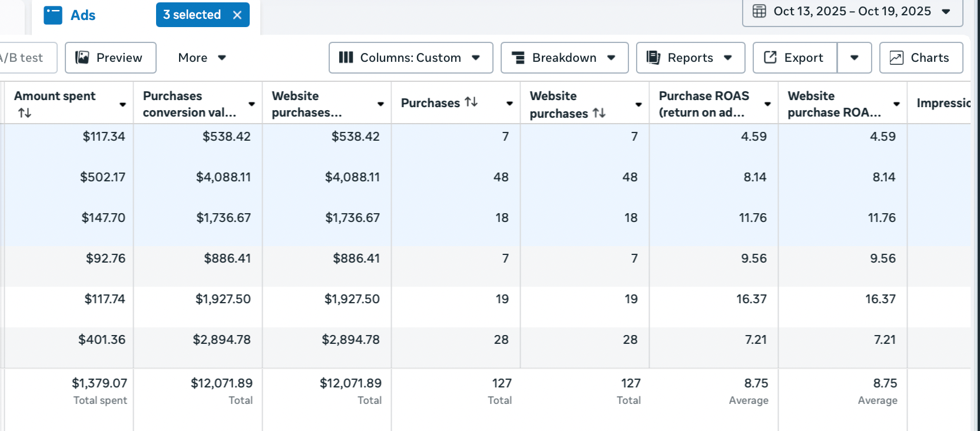Click the Export button

(x=794, y=58)
